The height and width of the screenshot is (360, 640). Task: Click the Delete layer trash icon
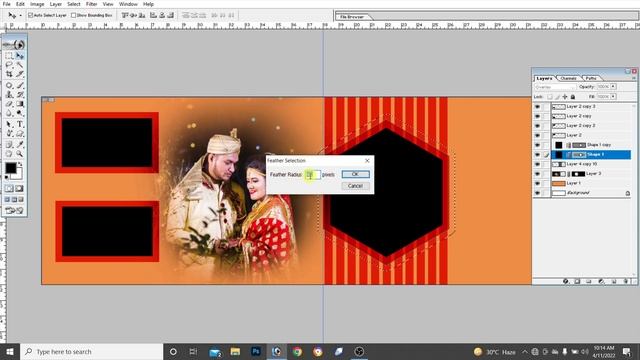pos(626,281)
